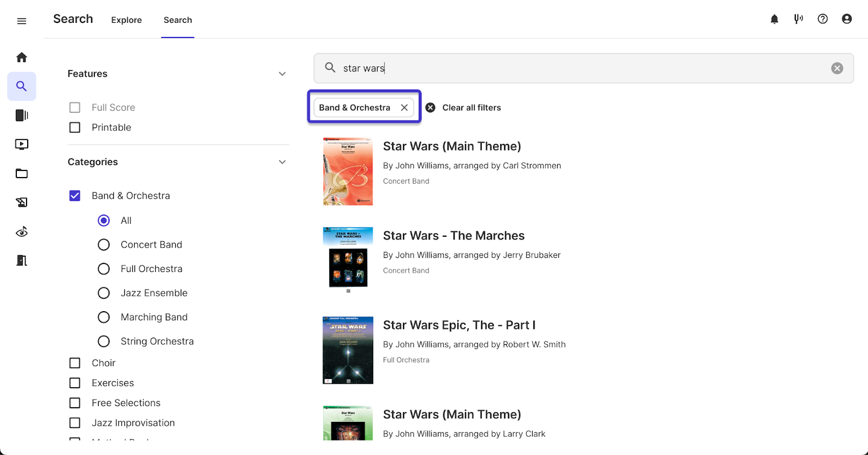Check the Exercises category
868x455 pixels.
(x=75, y=383)
